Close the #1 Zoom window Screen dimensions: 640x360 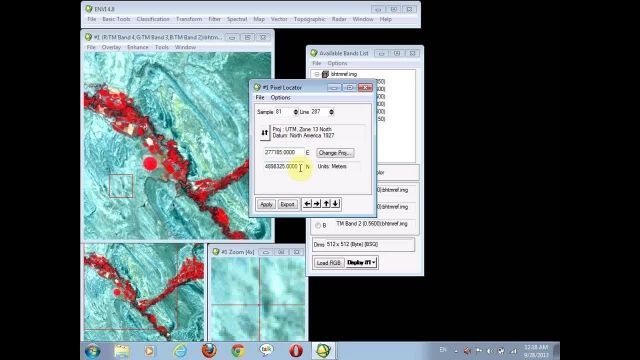[x=297, y=252]
